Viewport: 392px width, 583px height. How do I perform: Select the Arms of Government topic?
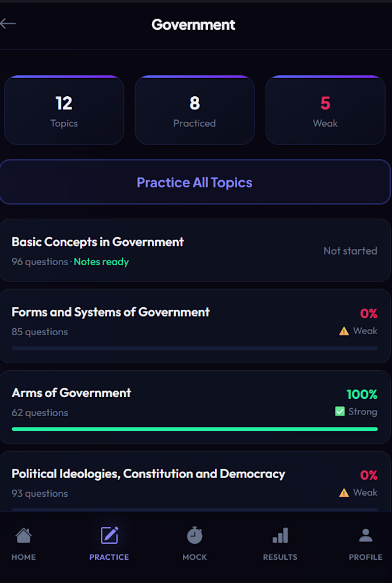tap(195, 407)
